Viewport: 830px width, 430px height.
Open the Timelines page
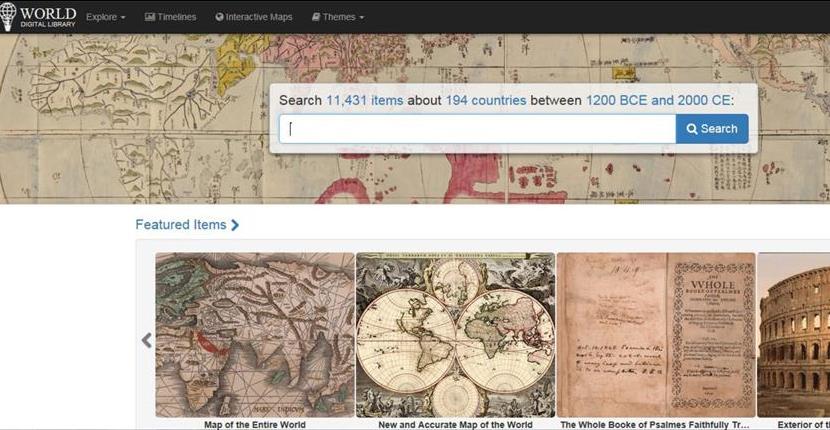(x=170, y=17)
